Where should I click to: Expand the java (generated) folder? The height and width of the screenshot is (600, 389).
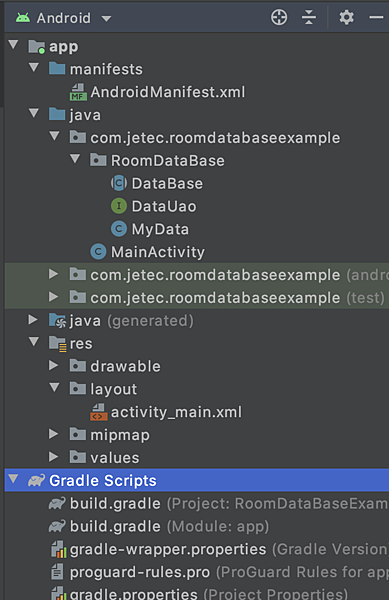pos(33,320)
